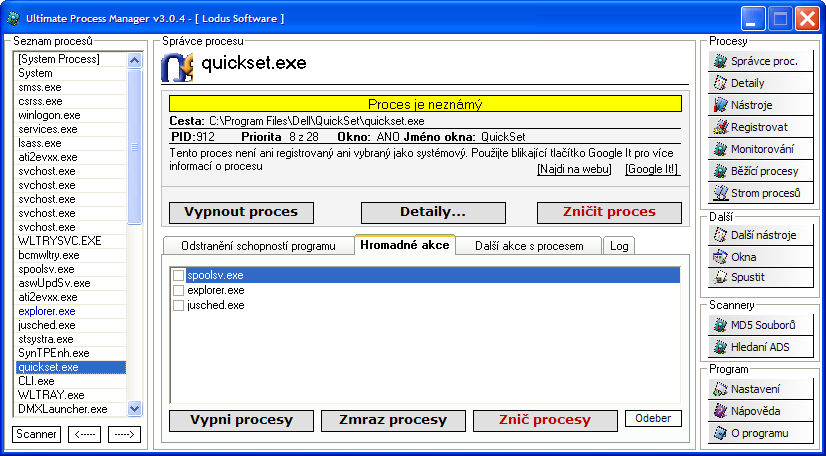This screenshot has width=826, height=456.
Task: Click the yellow Proces je neznámý banner
Action: pyautogui.click(x=425, y=104)
